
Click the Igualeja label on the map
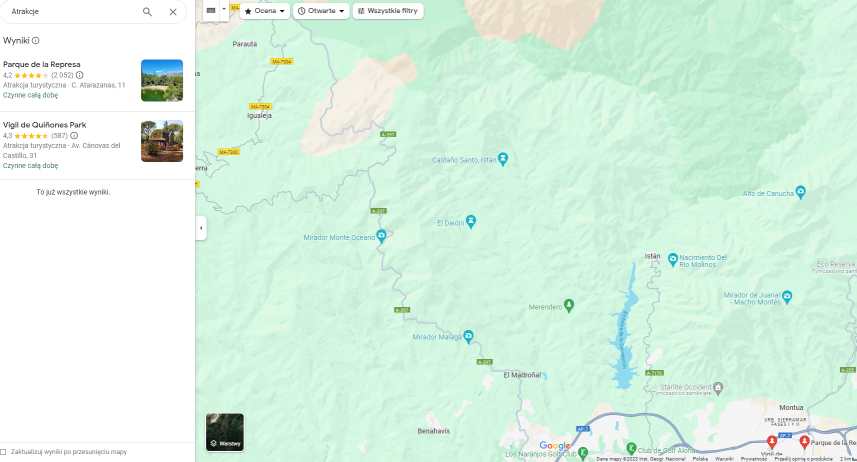(x=259, y=115)
